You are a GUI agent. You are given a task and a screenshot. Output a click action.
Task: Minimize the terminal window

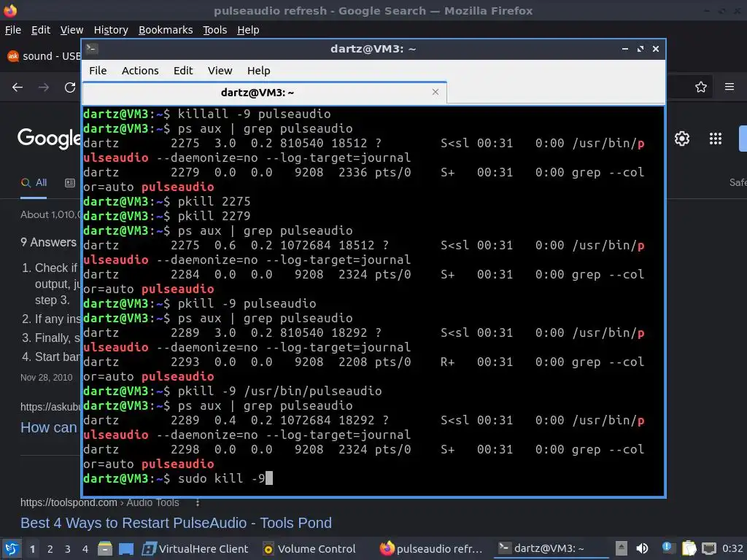click(x=625, y=49)
